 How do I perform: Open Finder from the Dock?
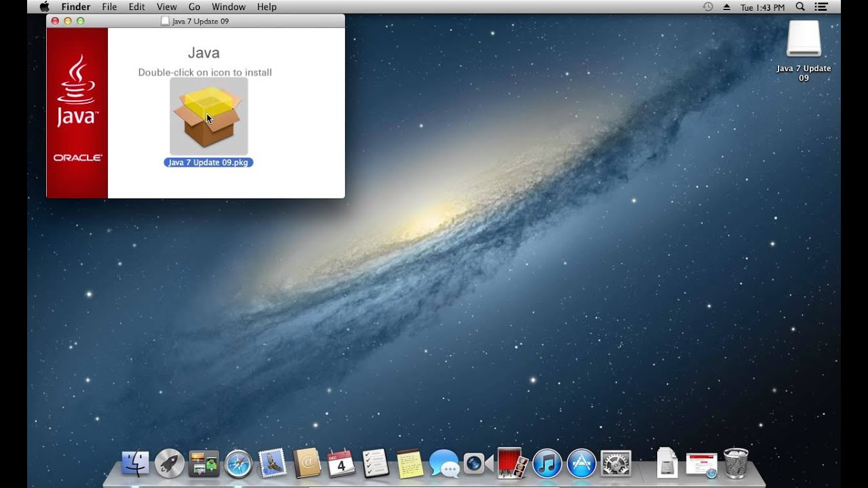click(135, 464)
